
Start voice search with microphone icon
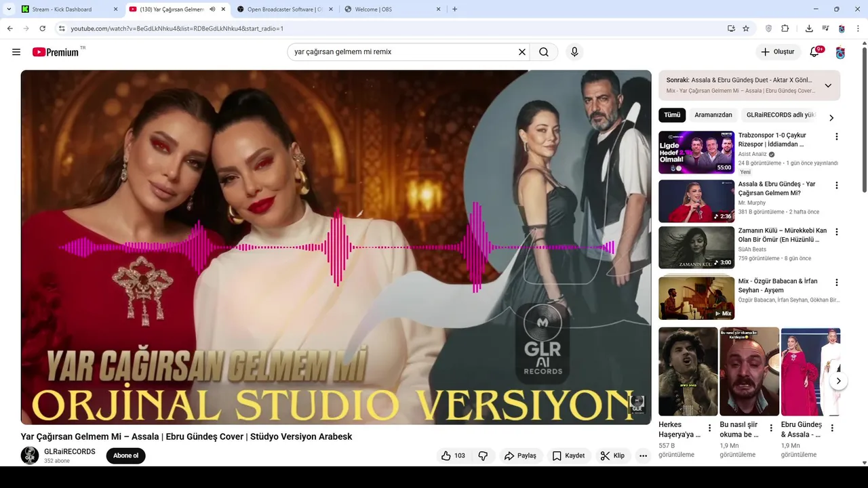click(x=574, y=52)
